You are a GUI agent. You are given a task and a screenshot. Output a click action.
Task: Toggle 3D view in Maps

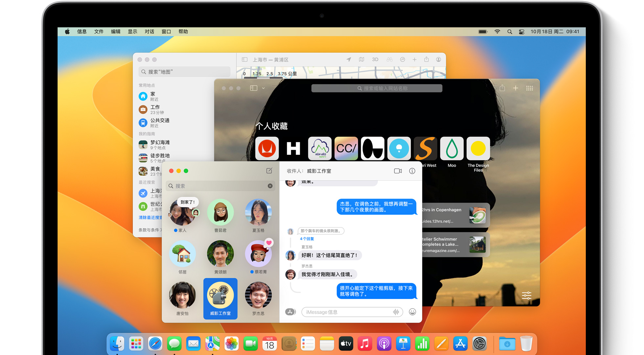[375, 59]
